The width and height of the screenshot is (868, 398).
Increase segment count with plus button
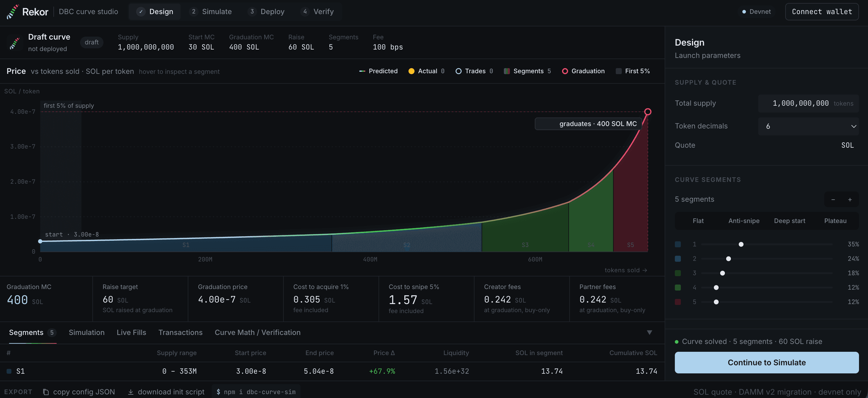(x=850, y=200)
